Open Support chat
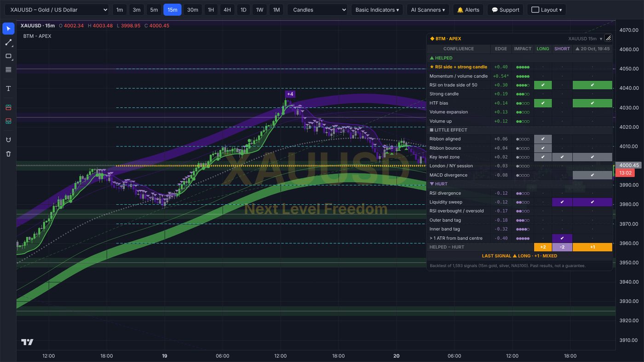The image size is (644, 362). [x=505, y=10]
